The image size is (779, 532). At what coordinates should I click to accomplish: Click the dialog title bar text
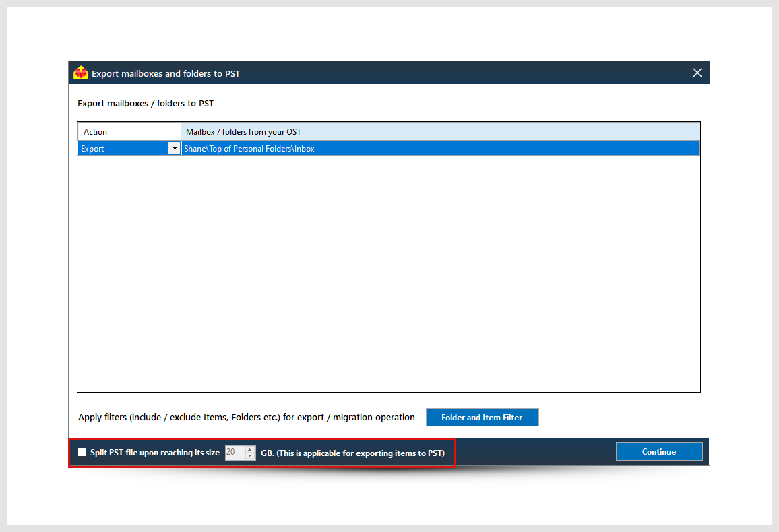click(x=166, y=73)
